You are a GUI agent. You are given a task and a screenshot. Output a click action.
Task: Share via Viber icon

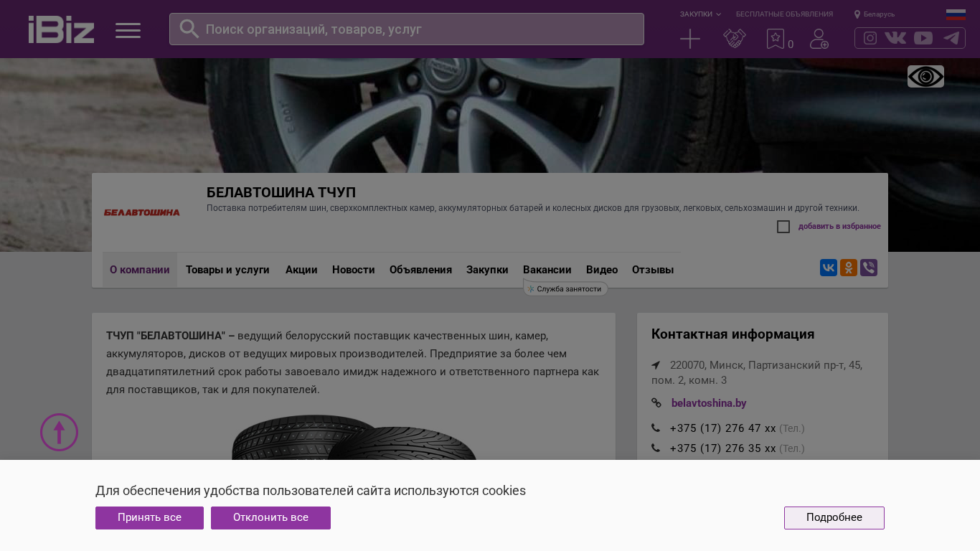tap(868, 268)
